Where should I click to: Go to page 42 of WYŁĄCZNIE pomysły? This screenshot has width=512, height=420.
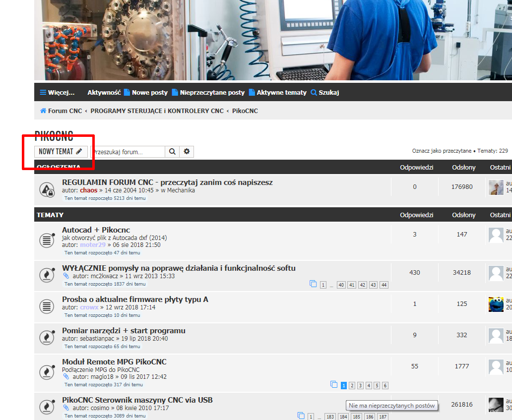(363, 285)
